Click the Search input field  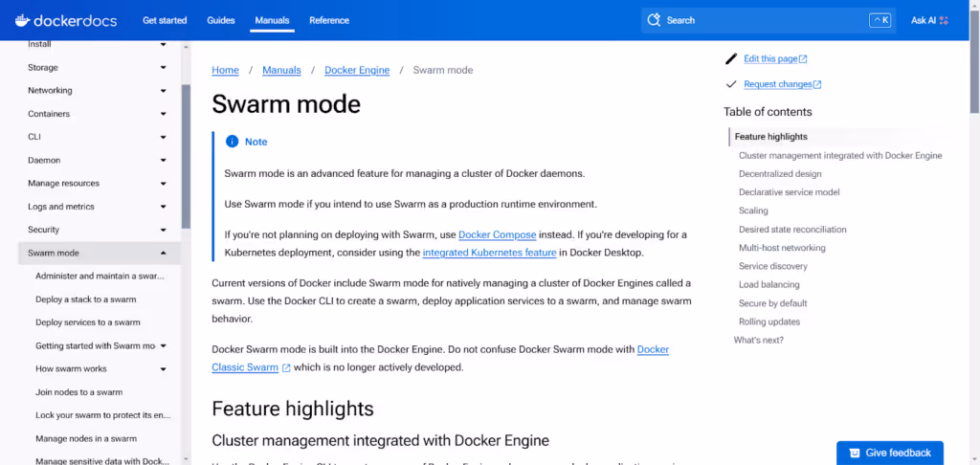pos(768,20)
